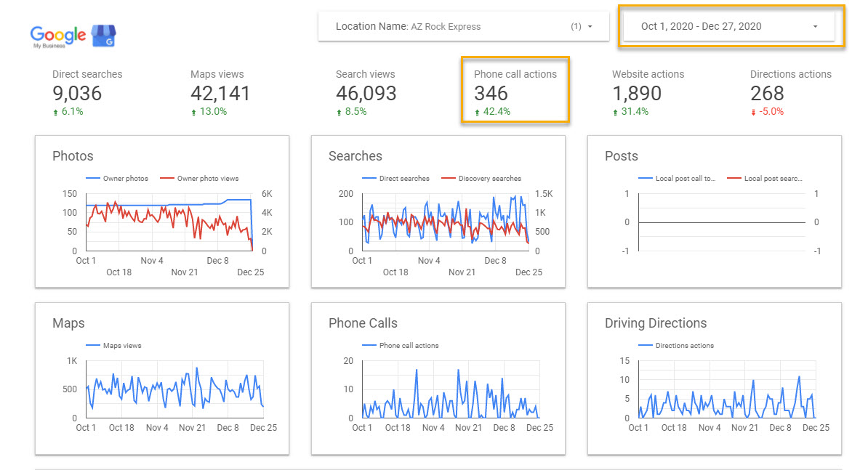Click the Searches chart title
This screenshot has width=868, height=470.
coord(355,156)
